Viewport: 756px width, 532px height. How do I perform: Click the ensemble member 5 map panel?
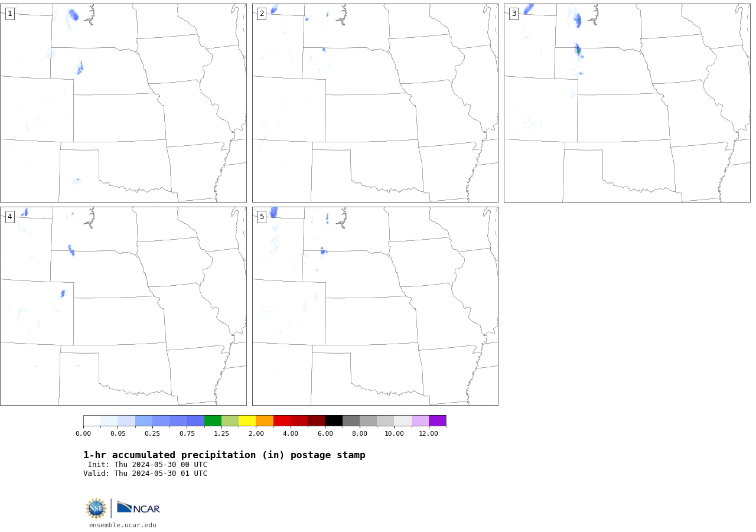375,306
